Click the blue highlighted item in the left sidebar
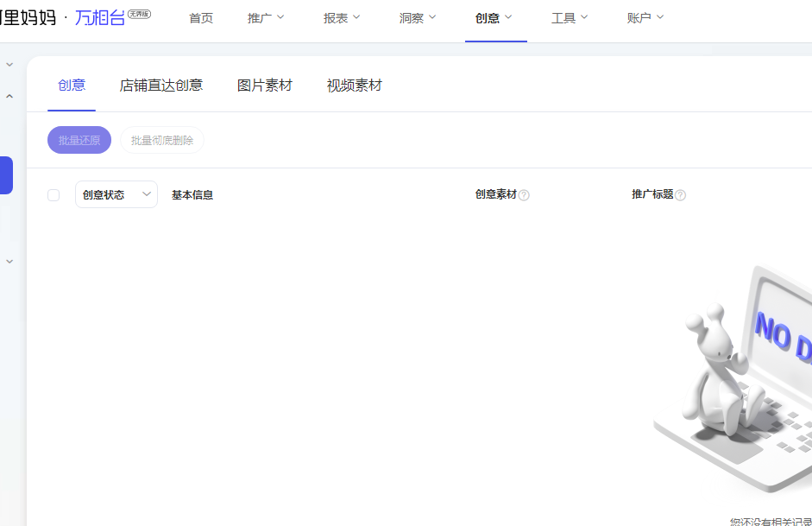The image size is (812, 526). pyautogui.click(x=6, y=175)
